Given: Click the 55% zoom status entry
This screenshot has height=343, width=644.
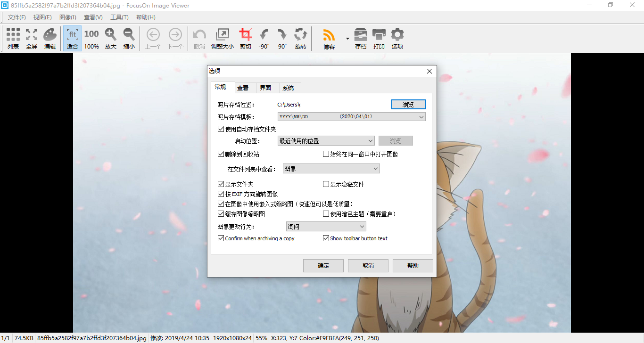Looking at the screenshot, I should [262, 338].
